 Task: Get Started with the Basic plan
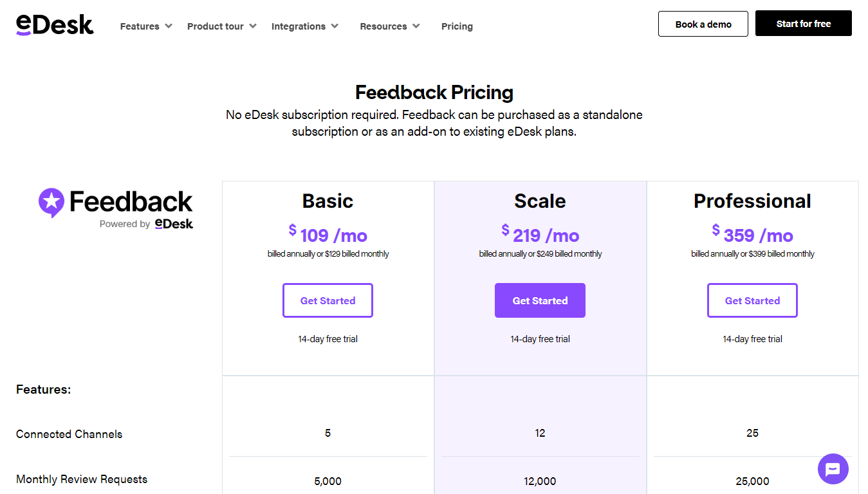tap(328, 300)
